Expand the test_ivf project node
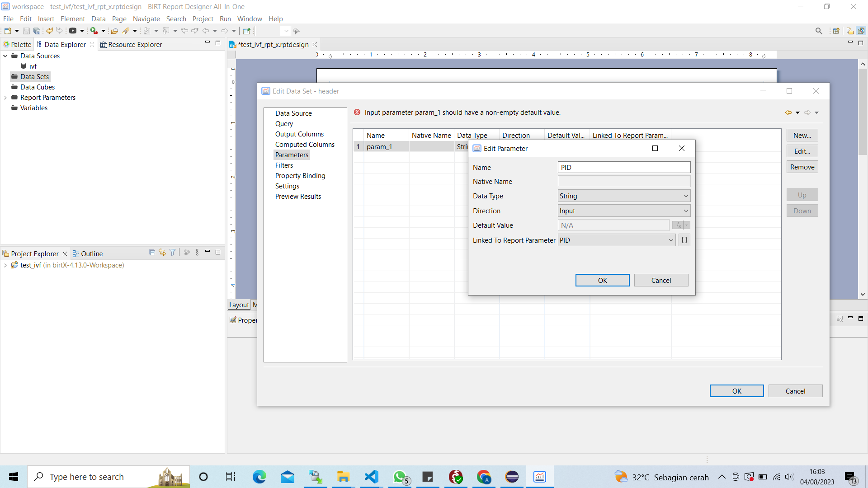 coord(5,265)
